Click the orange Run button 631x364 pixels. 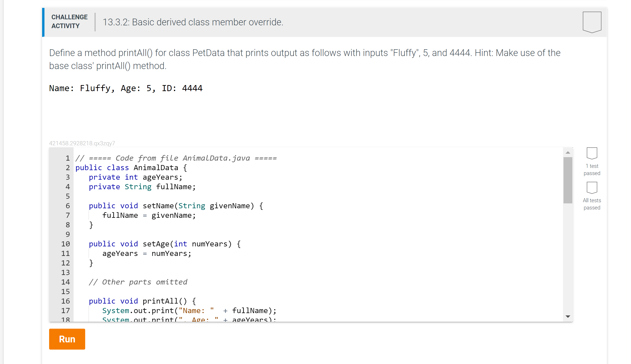(67, 339)
